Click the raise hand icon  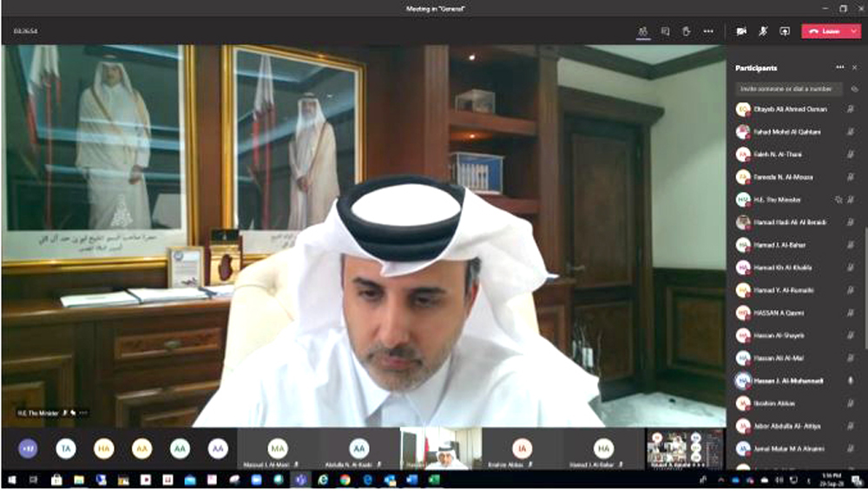[687, 31]
